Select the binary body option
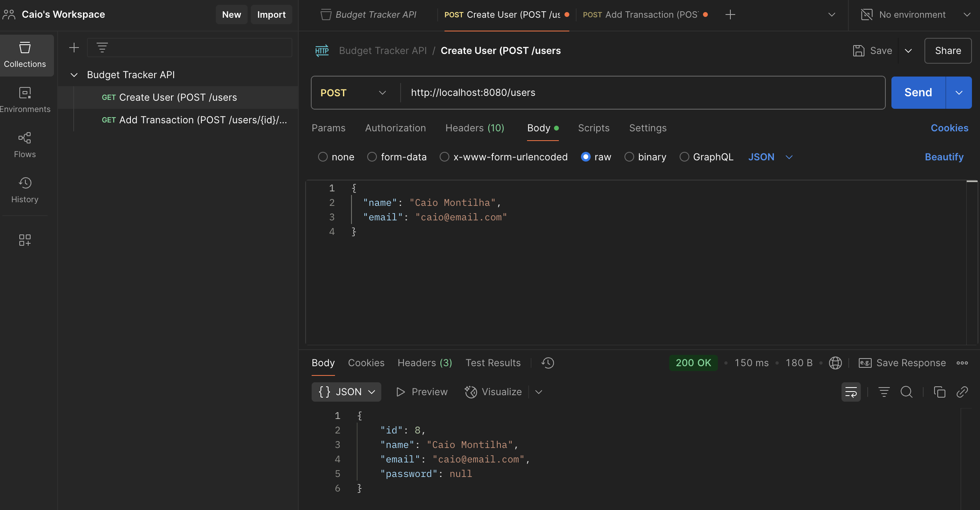This screenshot has height=510, width=980. 629,157
